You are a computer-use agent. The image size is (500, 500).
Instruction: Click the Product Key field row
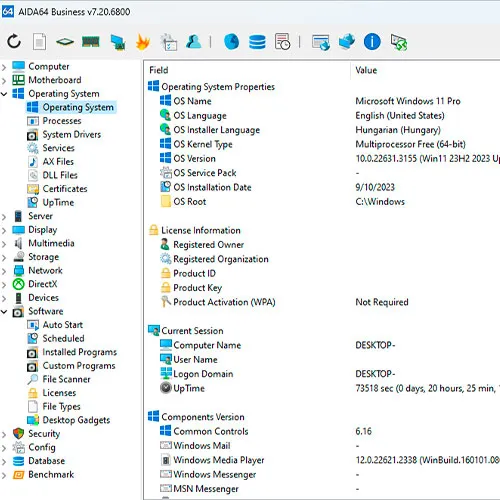click(x=322, y=287)
